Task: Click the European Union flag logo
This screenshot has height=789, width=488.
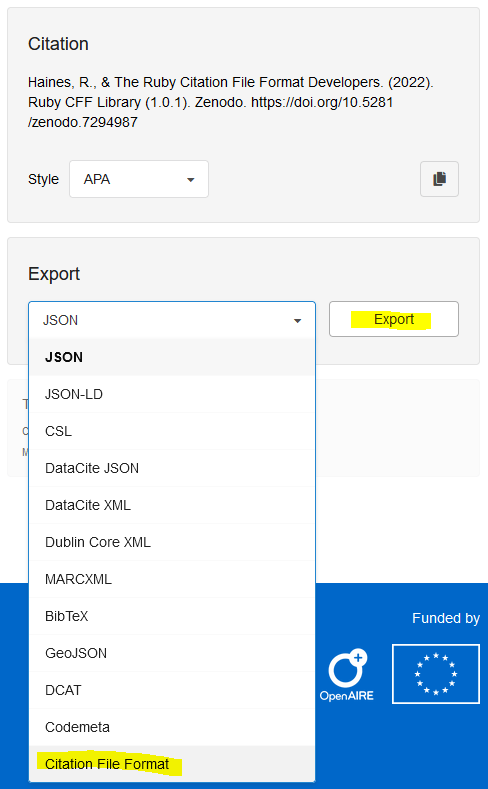Action: (436, 674)
